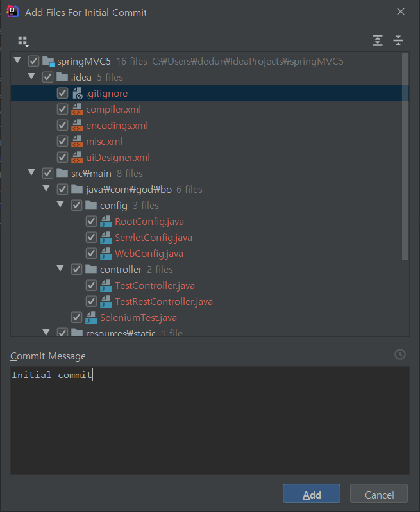This screenshot has width=420, height=512.
Task: Open the Group By toolbar icon
Action: click(x=24, y=41)
